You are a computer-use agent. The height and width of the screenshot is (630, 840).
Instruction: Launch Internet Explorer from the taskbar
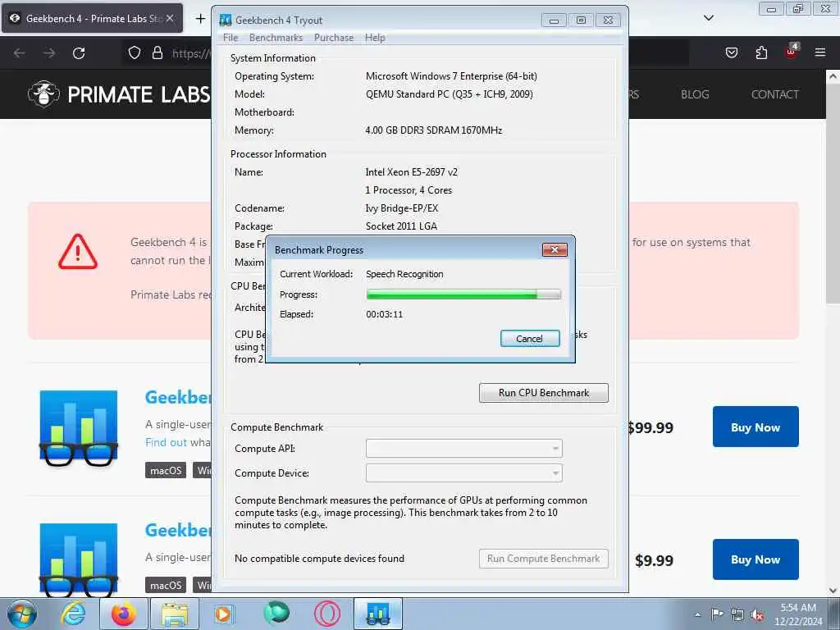[73, 614]
